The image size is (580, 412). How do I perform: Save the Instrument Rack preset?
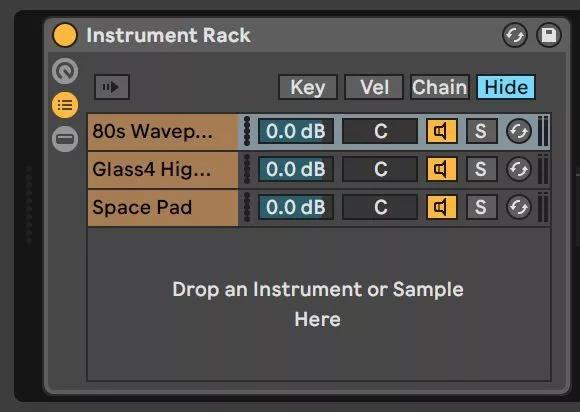549,36
